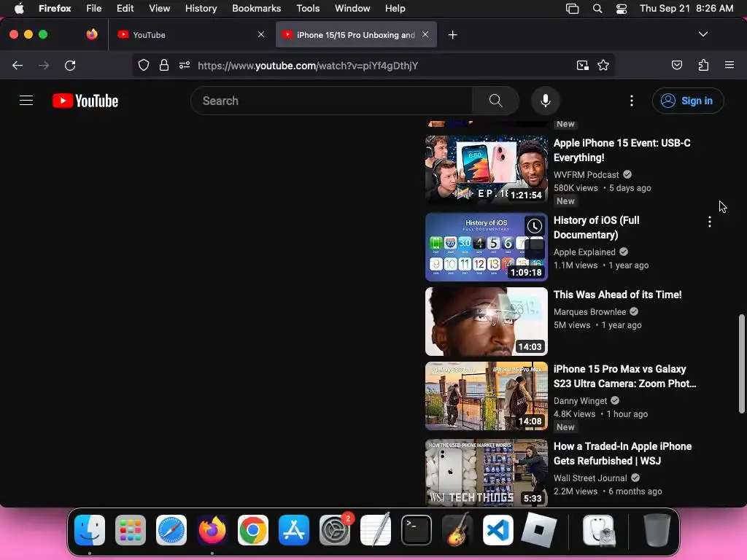Image resolution: width=747 pixels, height=560 pixels.
Task: Open Finder from the Dock
Action: (x=90, y=530)
